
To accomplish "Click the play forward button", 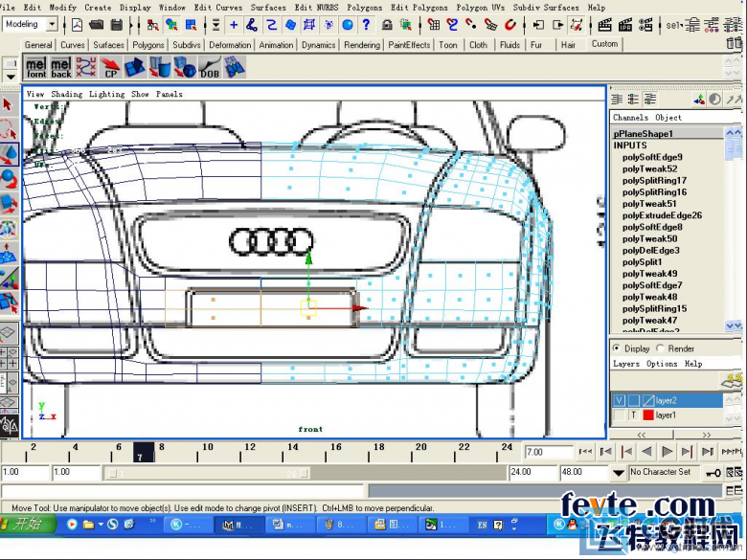I will [x=667, y=451].
